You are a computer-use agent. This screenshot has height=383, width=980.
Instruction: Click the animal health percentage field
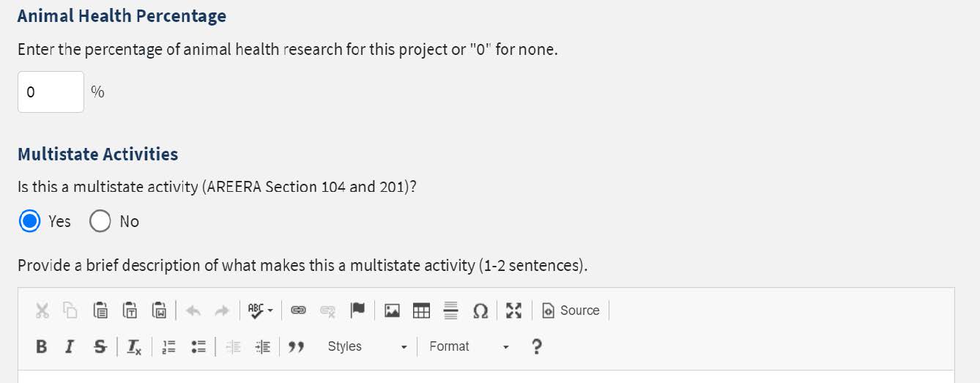[51, 92]
